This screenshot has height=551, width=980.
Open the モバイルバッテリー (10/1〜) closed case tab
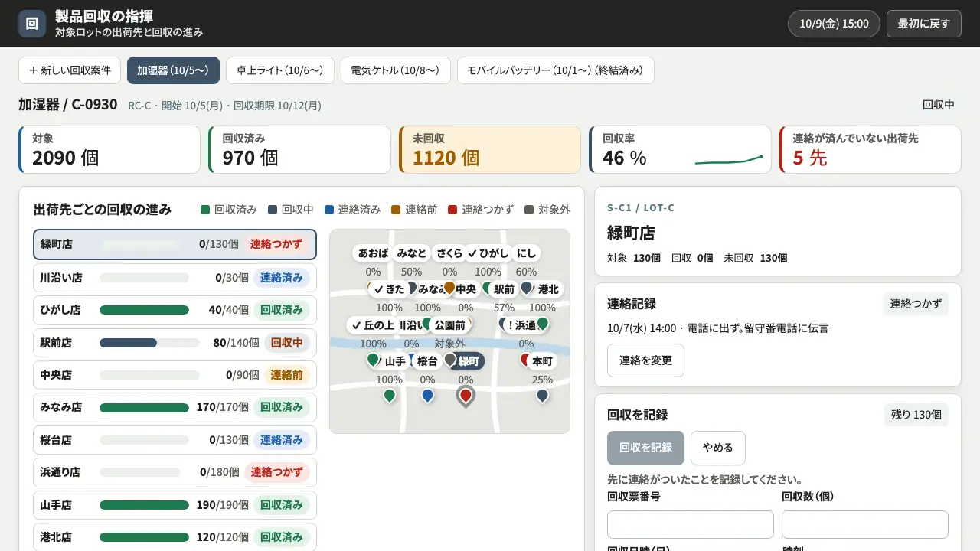(x=556, y=70)
